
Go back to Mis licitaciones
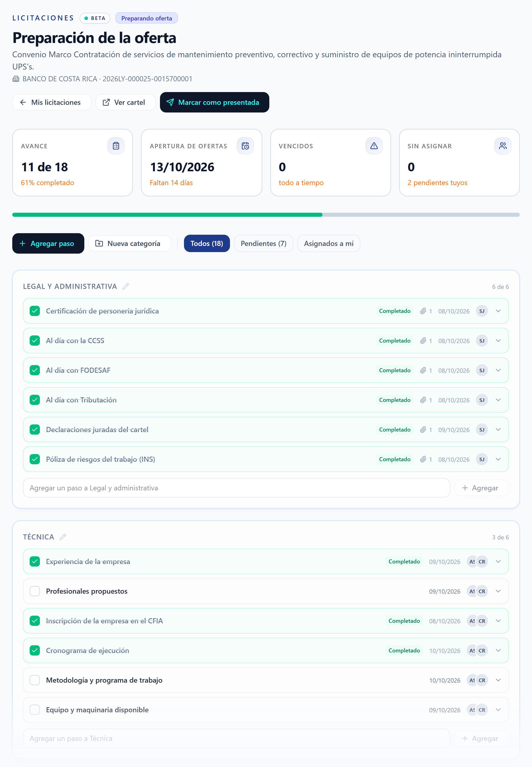tap(52, 102)
